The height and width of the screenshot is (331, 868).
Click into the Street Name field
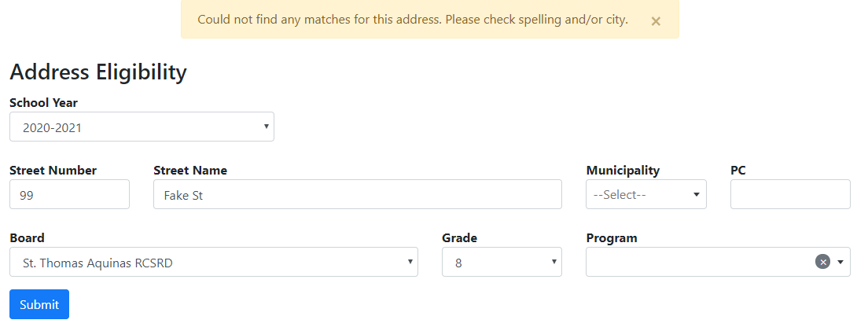[x=357, y=194]
